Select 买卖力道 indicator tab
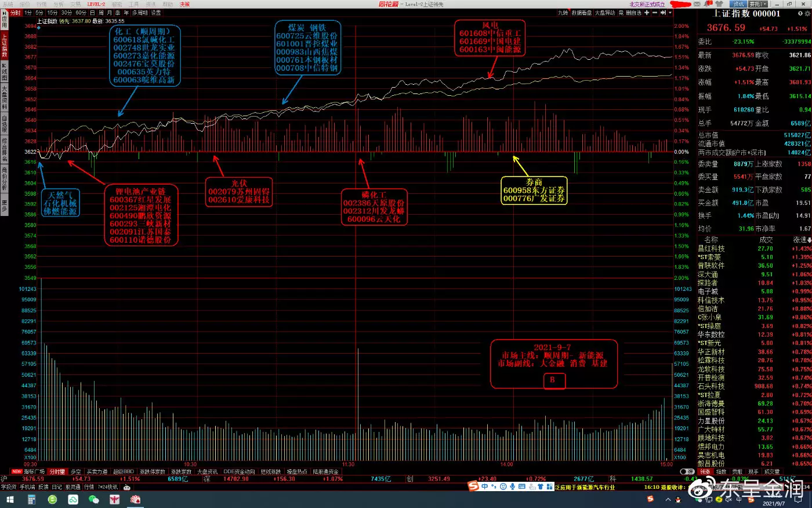This screenshot has width=812, height=508. [97, 471]
